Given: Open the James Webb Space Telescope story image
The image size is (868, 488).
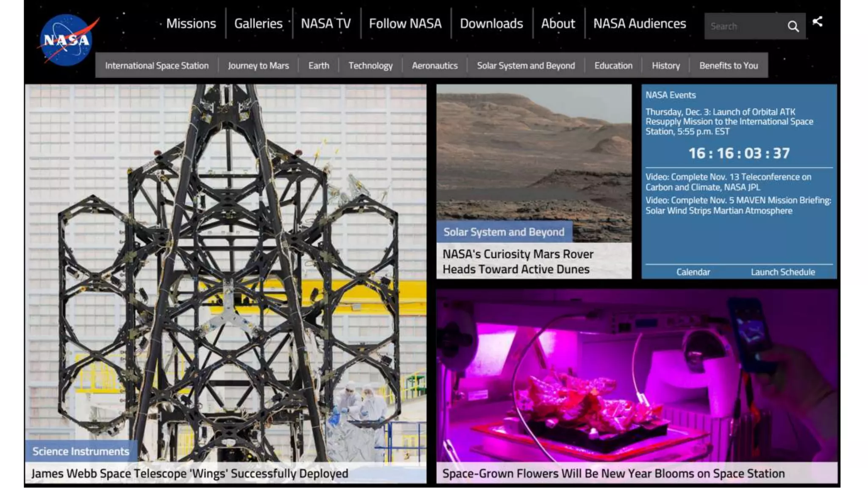Looking at the screenshot, I should coord(225,263).
